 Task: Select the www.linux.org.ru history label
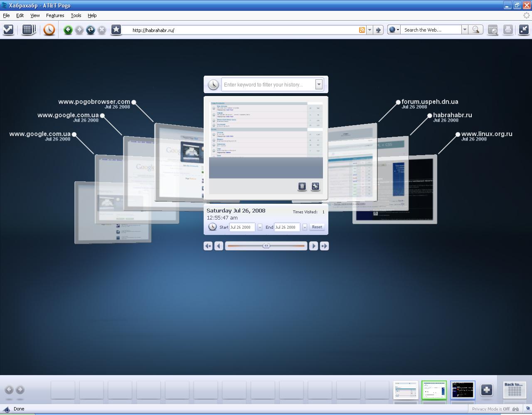click(486, 134)
